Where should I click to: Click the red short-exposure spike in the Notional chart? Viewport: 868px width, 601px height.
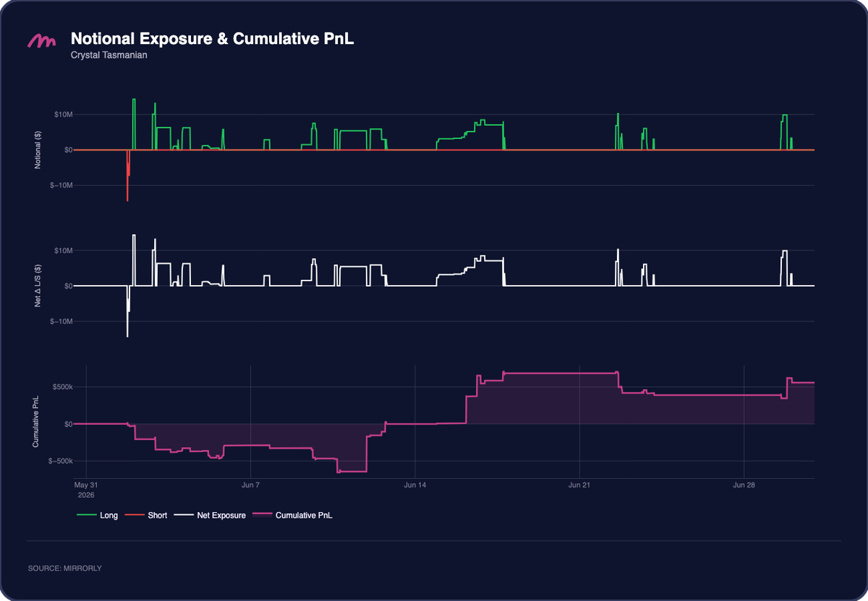coord(127,176)
